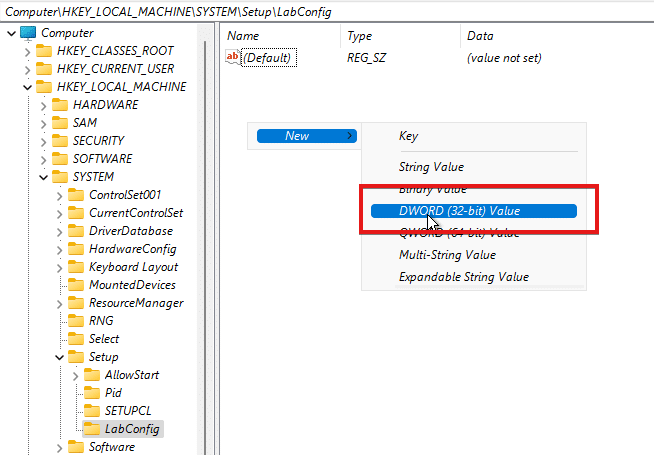Pick String Value in the submenu
This screenshot has width=654, height=455.
pyautogui.click(x=431, y=167)
